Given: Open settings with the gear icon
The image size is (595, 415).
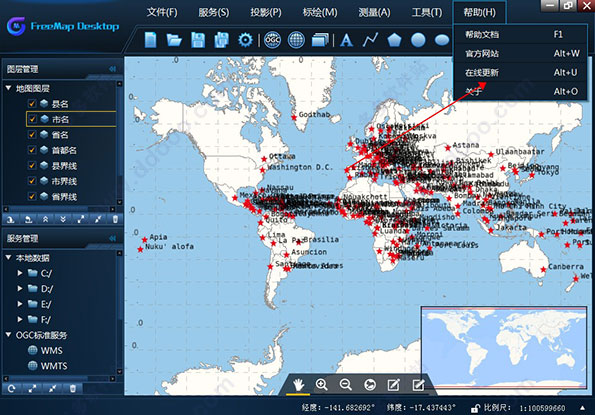Looking at the screenshot, I should point(245,40).
